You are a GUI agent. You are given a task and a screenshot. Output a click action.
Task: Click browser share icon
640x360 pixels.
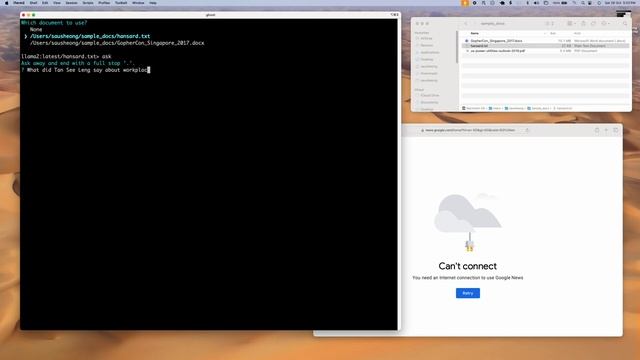597,130
